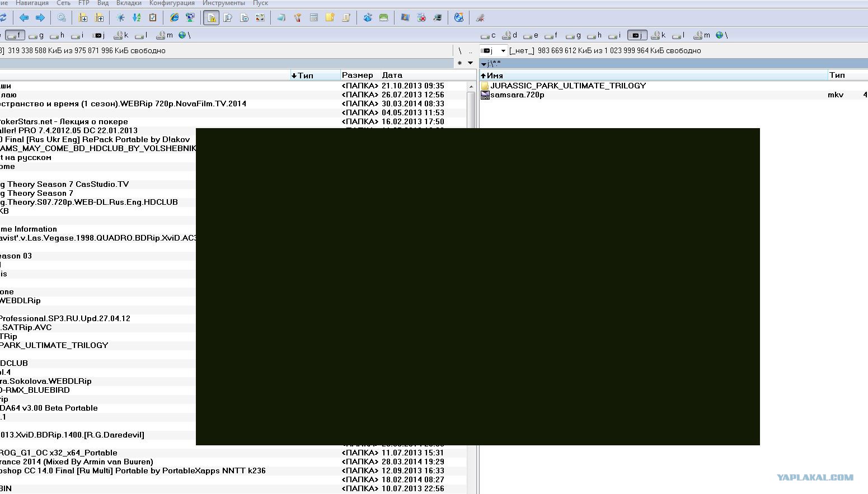Open the Вкладки menu
Screen dimensions: 868x494
129,3
